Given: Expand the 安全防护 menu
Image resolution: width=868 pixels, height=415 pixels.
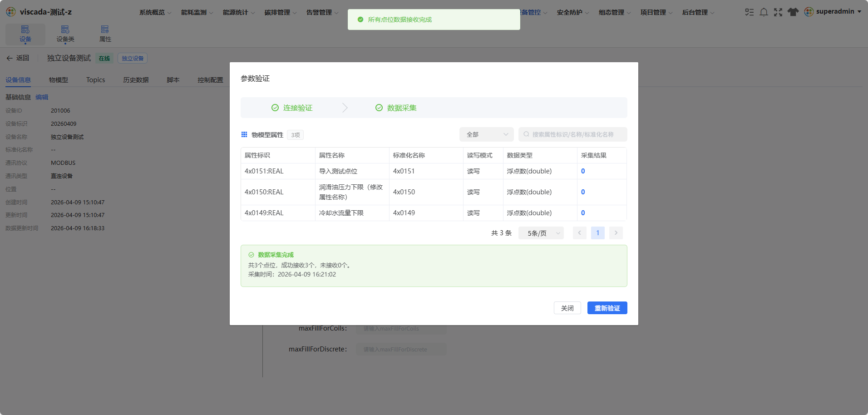Looking at the screenshot, I should click(573, 13).
